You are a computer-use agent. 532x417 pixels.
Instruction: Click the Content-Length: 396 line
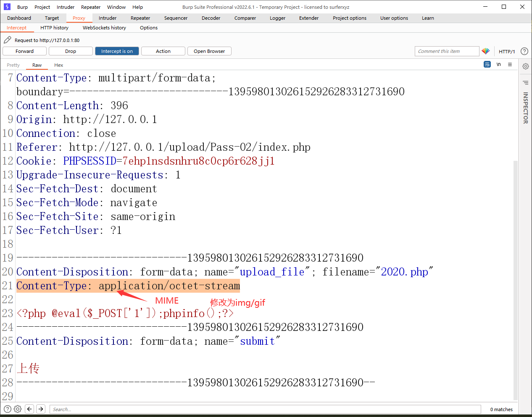click(72, 105)
